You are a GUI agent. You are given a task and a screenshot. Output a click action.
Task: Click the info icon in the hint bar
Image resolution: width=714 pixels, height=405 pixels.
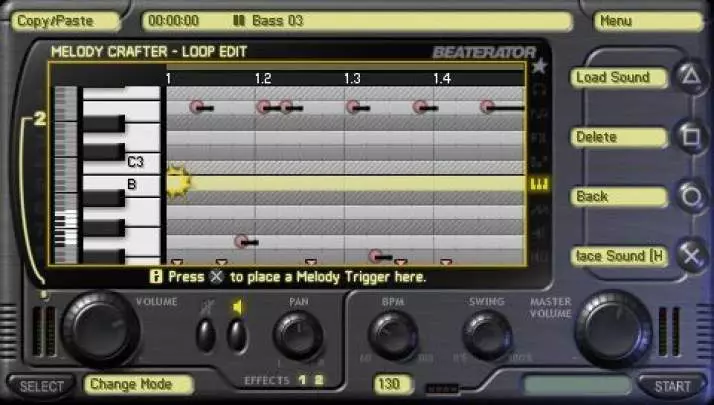156,276
